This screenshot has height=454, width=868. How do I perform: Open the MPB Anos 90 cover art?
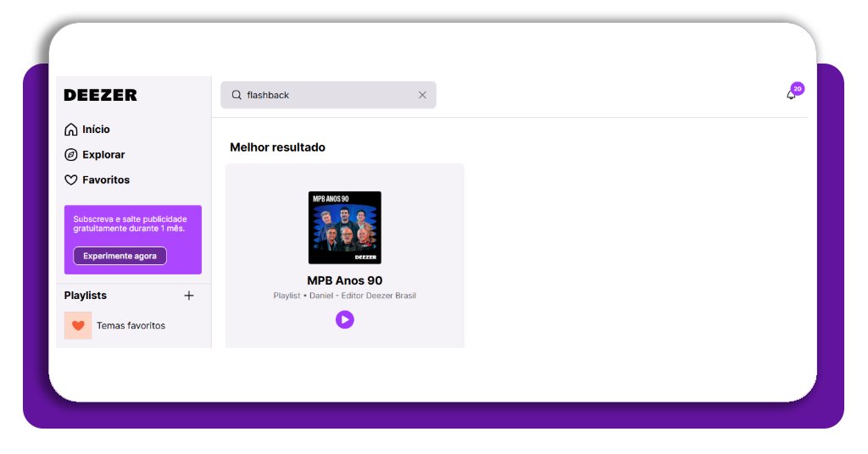coord(345,228)
